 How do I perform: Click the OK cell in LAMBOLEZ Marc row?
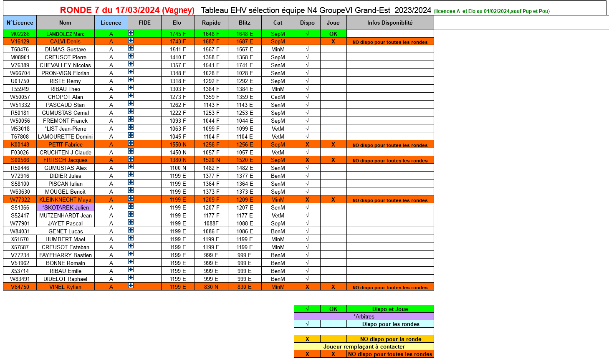click(x=333, y=34)
